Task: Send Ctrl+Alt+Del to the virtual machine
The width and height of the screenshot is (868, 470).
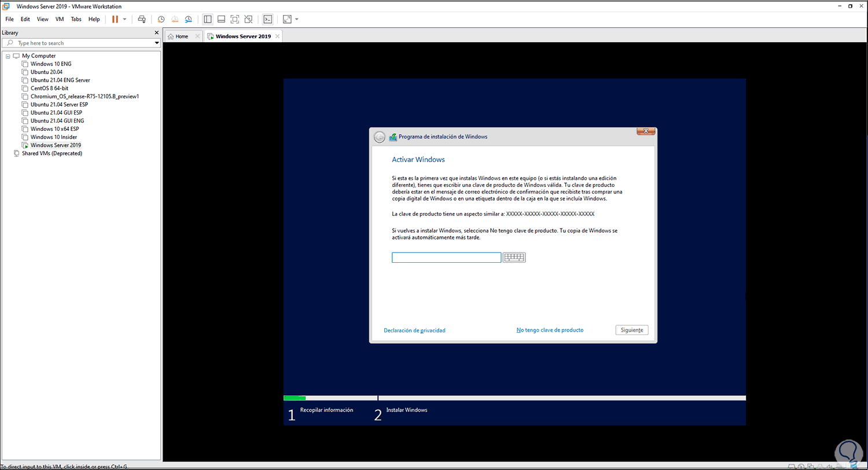Action: (x=142, y=19)
